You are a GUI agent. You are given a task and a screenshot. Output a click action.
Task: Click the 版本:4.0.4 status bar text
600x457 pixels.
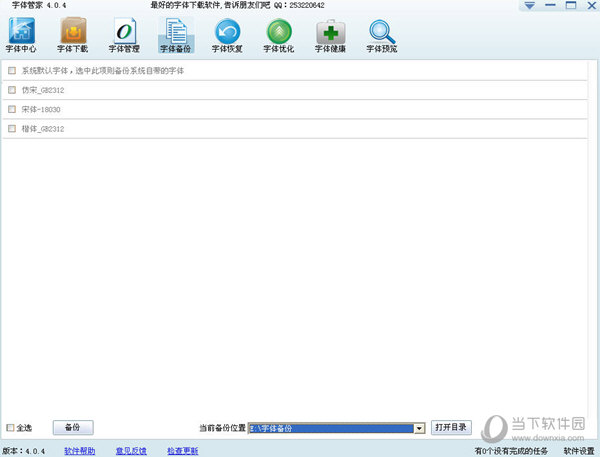24,451
